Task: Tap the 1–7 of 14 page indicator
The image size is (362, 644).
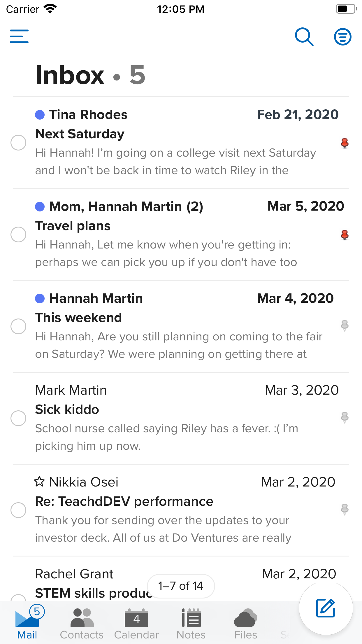Action: [x=181, y=586]
